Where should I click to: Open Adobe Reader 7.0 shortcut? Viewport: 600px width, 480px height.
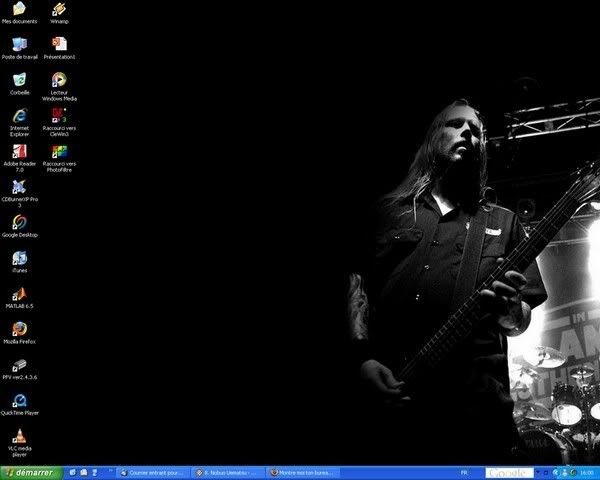pyautogui.click(x=19, y=151)
